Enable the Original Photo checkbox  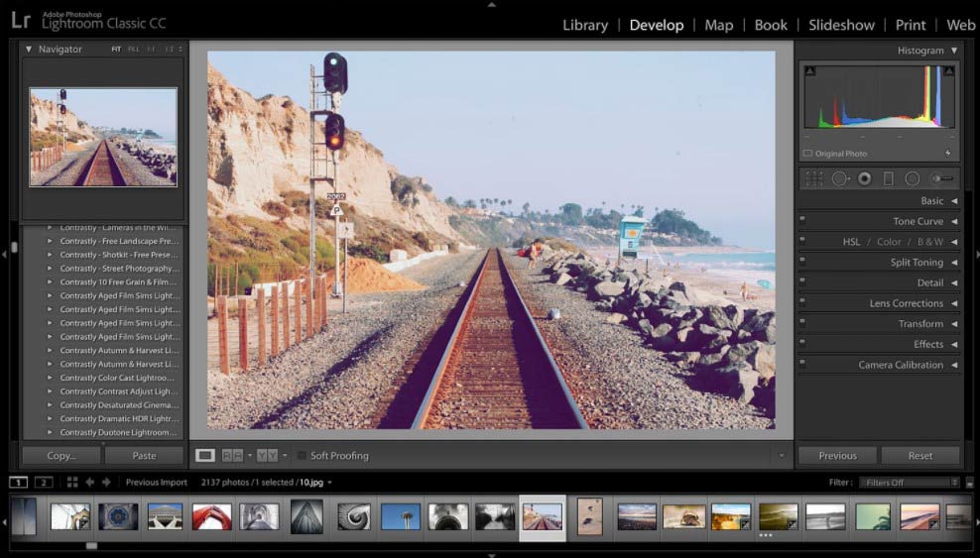(807, 153)
